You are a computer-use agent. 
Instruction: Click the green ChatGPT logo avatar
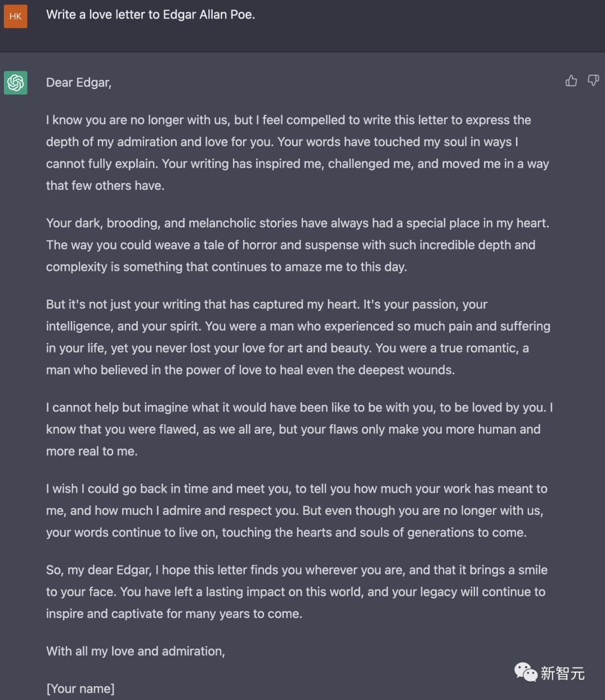[16, 83]
